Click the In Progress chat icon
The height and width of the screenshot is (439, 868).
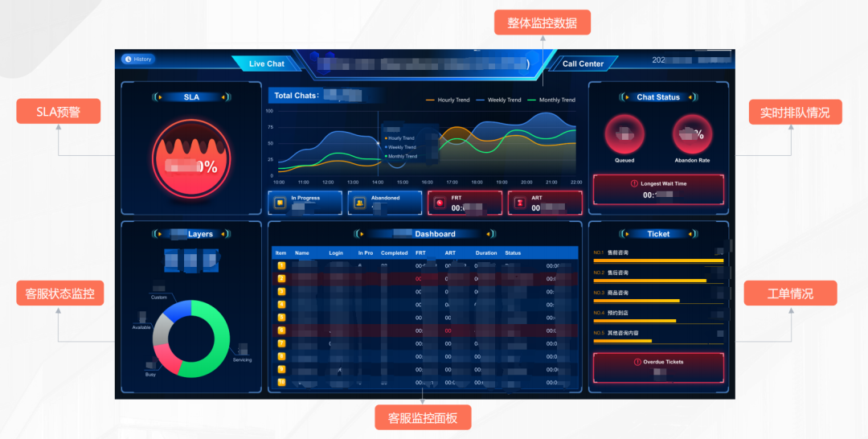[x=280, y=203]
